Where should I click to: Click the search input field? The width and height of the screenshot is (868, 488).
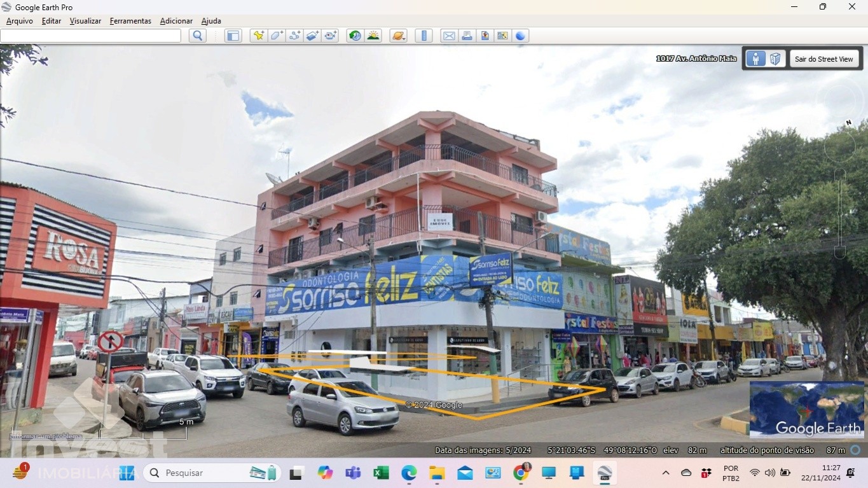click(x=90, y=36)
